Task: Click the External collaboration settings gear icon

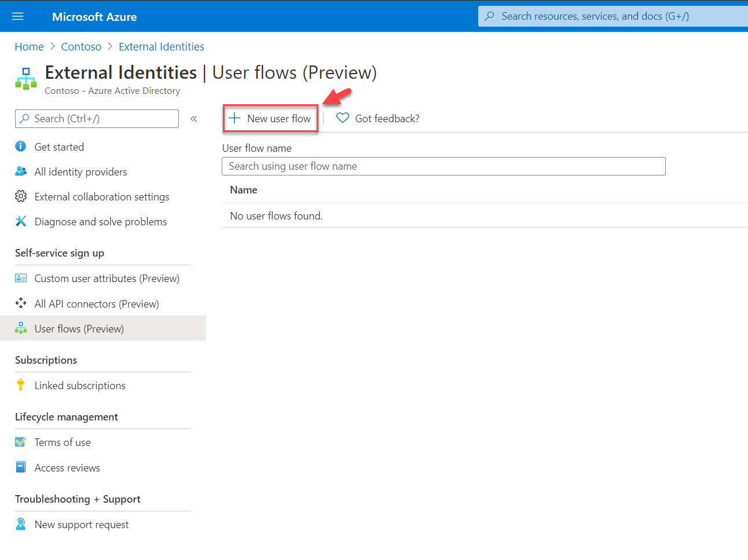Action: (21, 196)
